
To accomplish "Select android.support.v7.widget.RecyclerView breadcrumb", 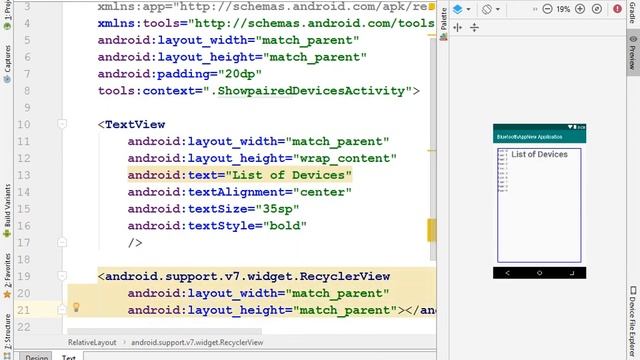I will coord(197,342).
